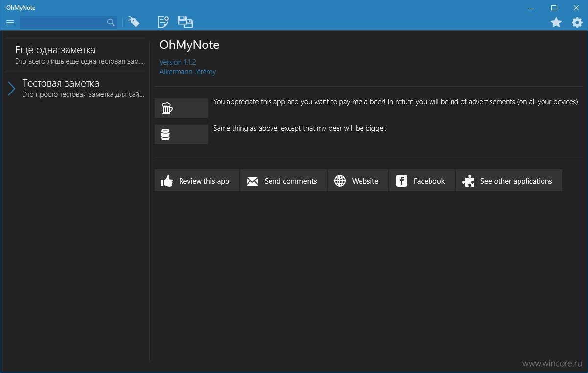The width and height of the screenshot is (588, 373).
Task: Close the OhMyNote window
Action: coord(576,8)
